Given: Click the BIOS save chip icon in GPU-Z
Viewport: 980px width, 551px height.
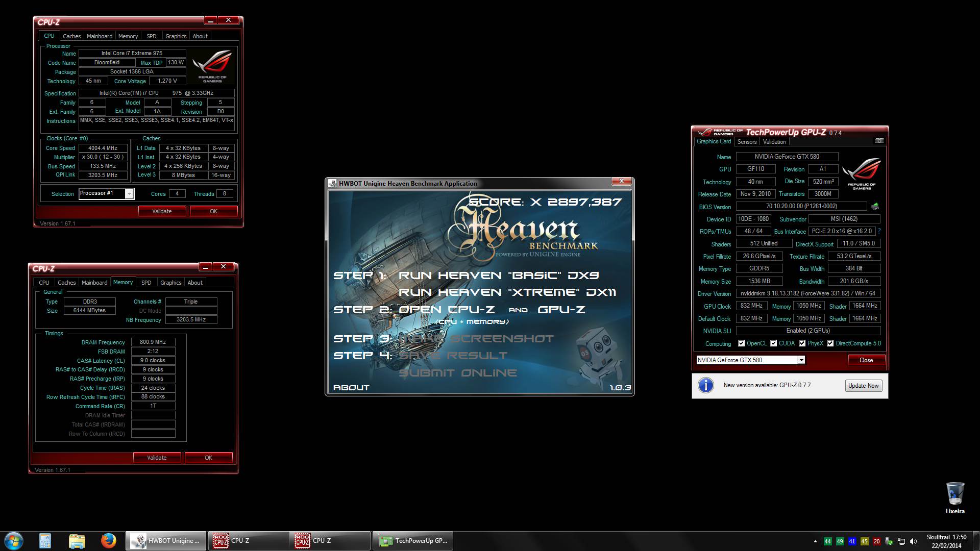Looking at the screenshot, I should point(875,207).
